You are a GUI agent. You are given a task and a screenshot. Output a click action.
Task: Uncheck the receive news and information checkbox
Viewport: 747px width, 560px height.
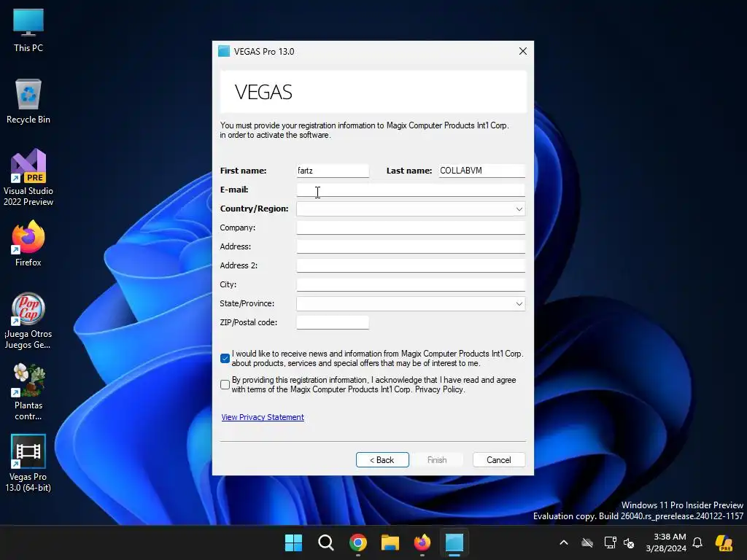tap(225, 359)
